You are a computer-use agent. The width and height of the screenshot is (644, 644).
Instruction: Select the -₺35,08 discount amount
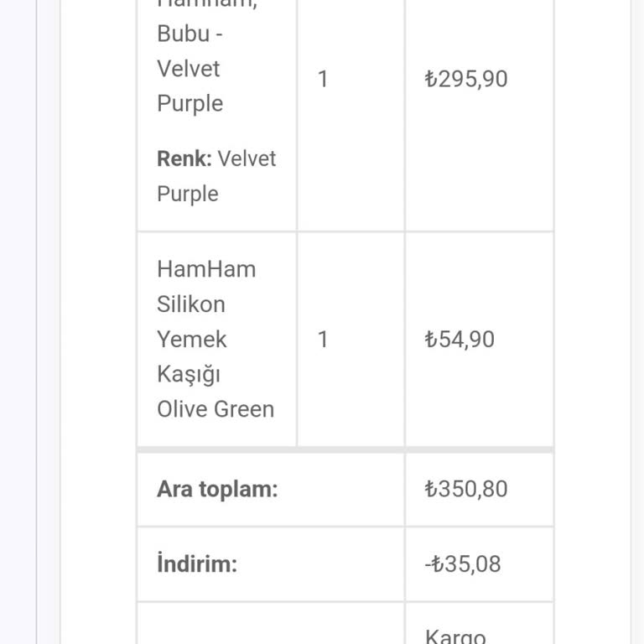[x=462, y=563]
